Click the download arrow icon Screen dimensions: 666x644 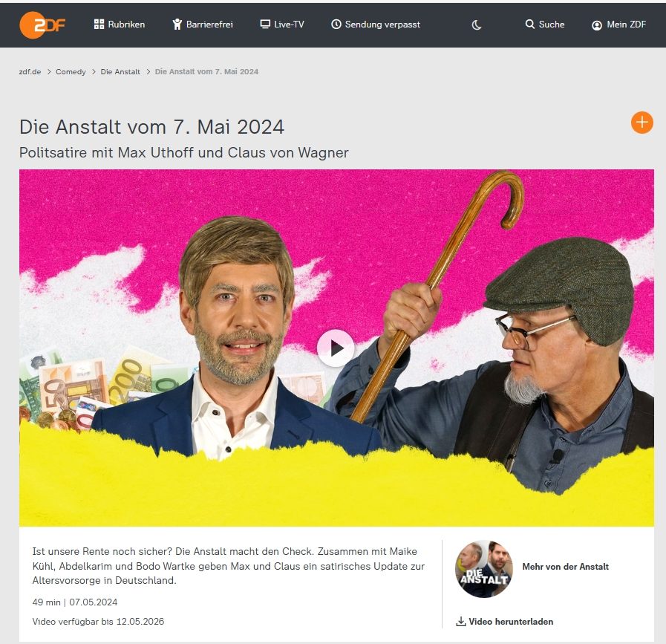click(x=461, y=622)
